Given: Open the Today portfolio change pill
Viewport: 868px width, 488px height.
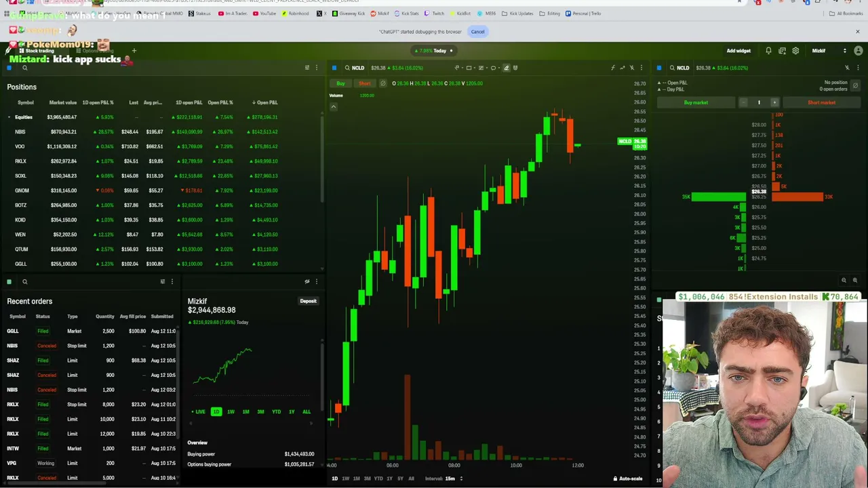Looking at the screenshot, I should coord(433,51).
